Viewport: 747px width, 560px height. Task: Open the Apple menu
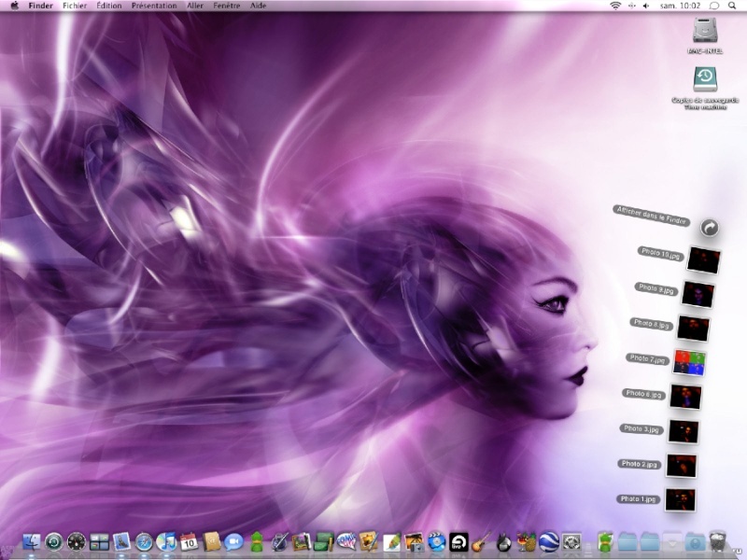[14, 6]
